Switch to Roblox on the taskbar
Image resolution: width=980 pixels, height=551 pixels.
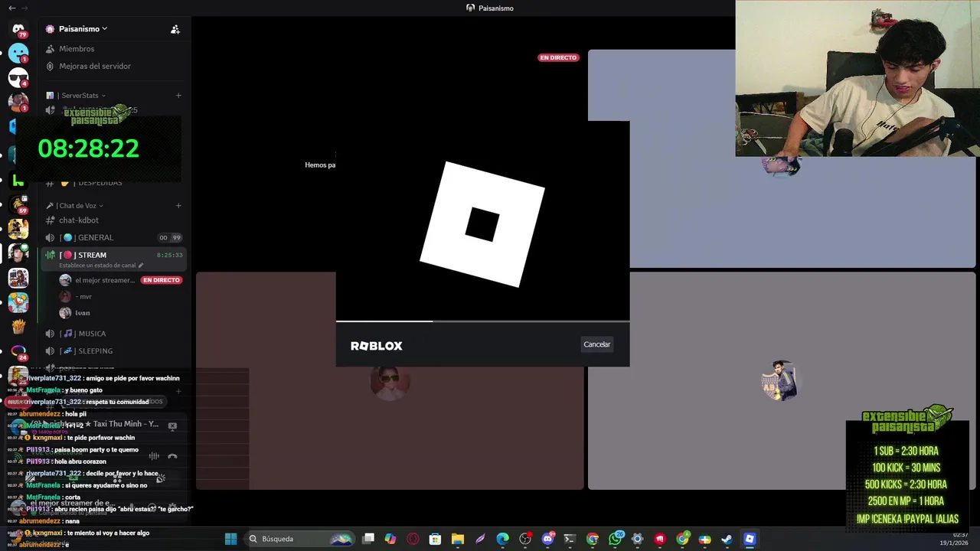click(750, 539)
